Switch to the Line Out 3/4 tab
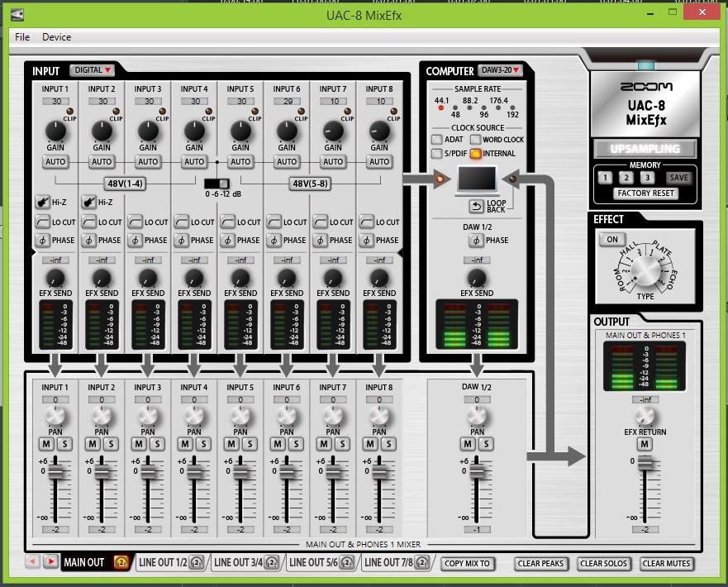The height and width of the screenshot is (587, 728). point(238,562)
